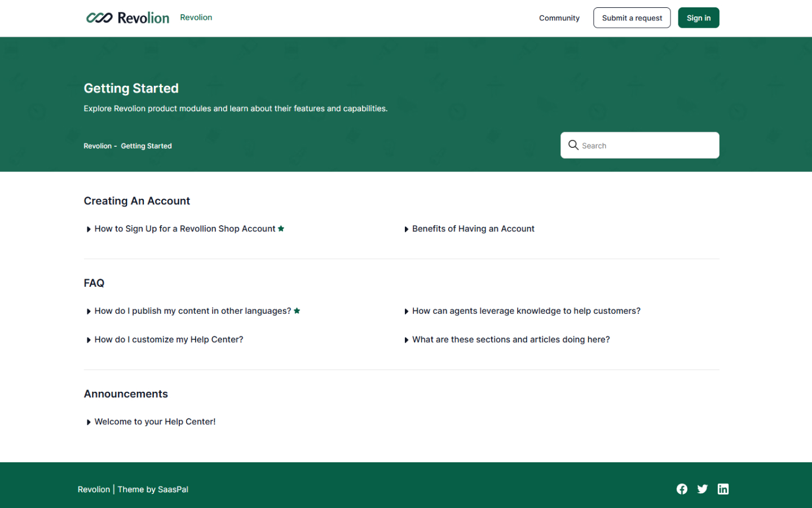Go to Revolion breadcrumb link
812x508 pixels.
pyautogui.click(x=98, y=146)
